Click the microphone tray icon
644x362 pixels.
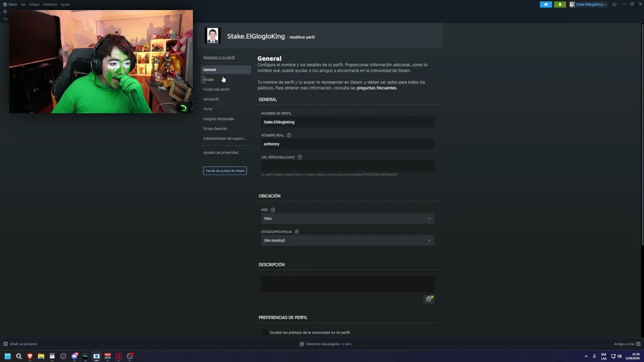[594, 356]
